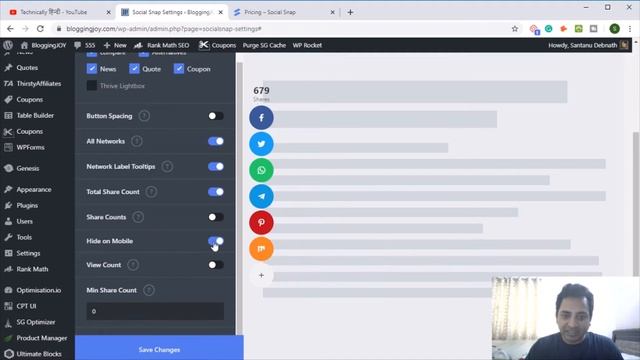
Task: Click the WhatsApp share button in preview
Action: pyautogui.click(x=261, y=170)
